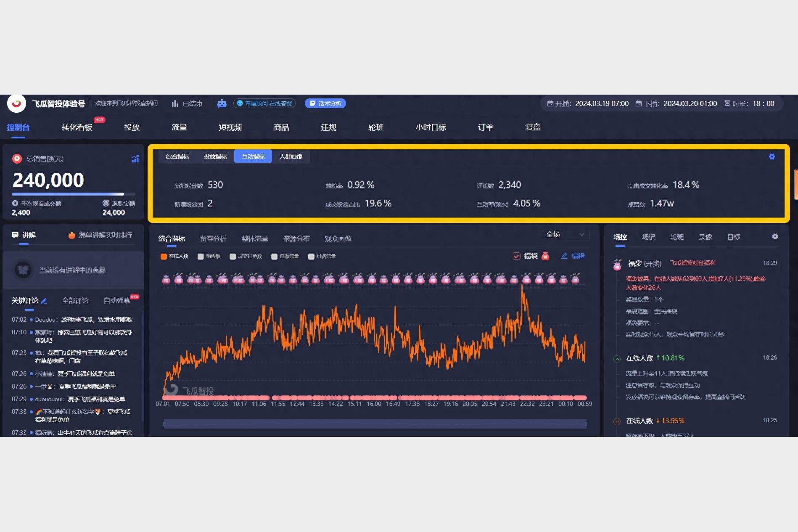
Task: Click the 已结束 status bar-chart icon
Action: tap(175, 103)
